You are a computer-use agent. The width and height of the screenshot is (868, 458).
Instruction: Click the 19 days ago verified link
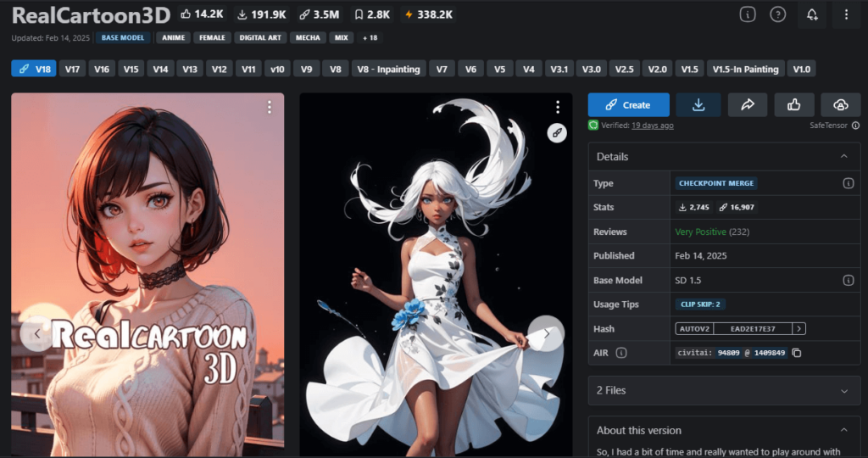coord(652,126)
